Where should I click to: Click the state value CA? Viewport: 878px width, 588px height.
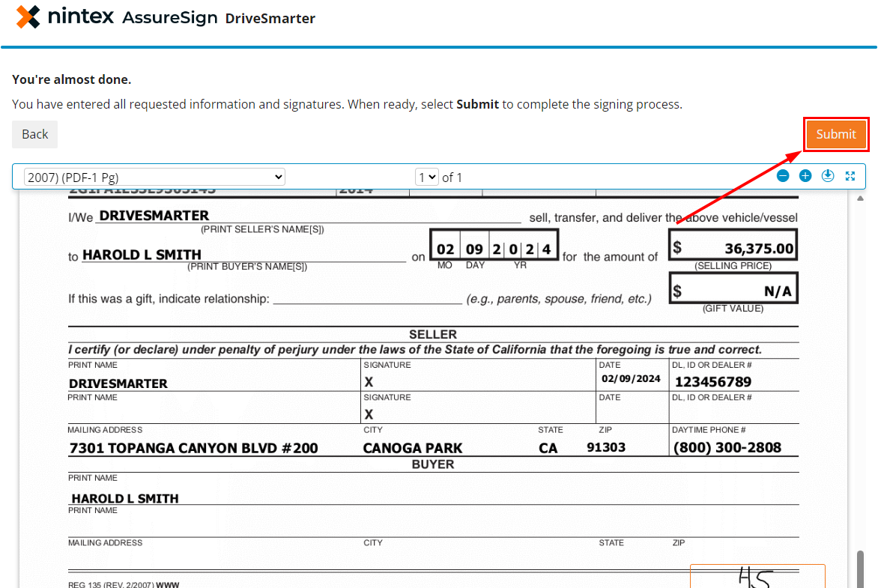548,448
